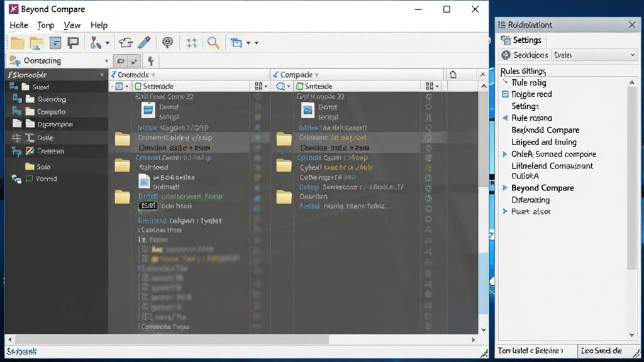
Task: Toggle the green Smteicle checkbox
Action: click(300, 86)
